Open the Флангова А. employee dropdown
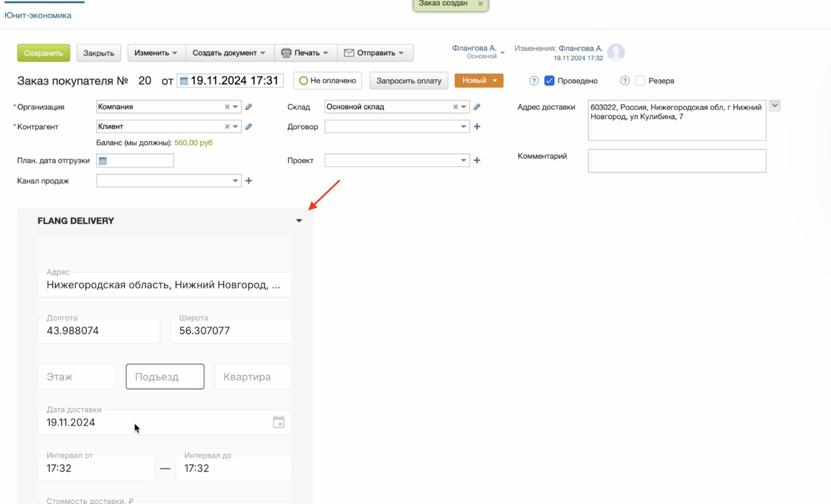 tap(478, 51)
